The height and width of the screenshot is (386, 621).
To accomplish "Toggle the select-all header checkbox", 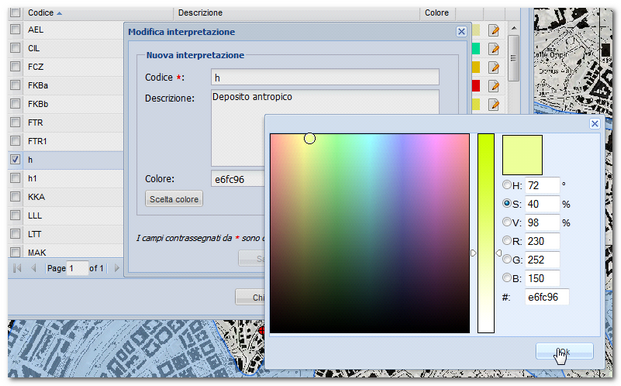I will (15, 12).
